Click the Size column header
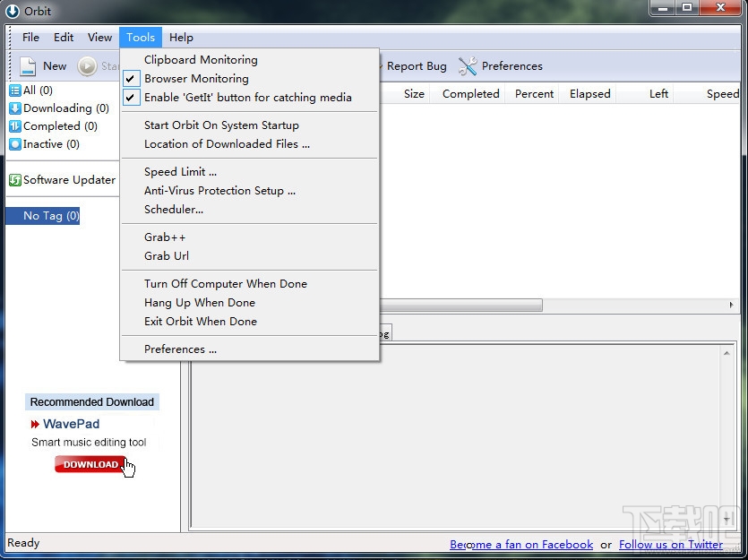Viewport: 748px width, 560px height. (x=414, y=93)
